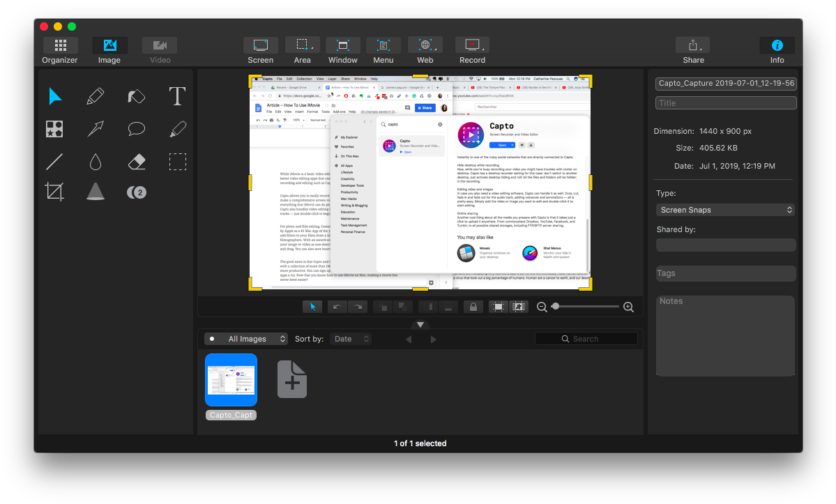836x504 pixels.
Task: Choose the Pencil drawing tool
Action: point(96,96)
